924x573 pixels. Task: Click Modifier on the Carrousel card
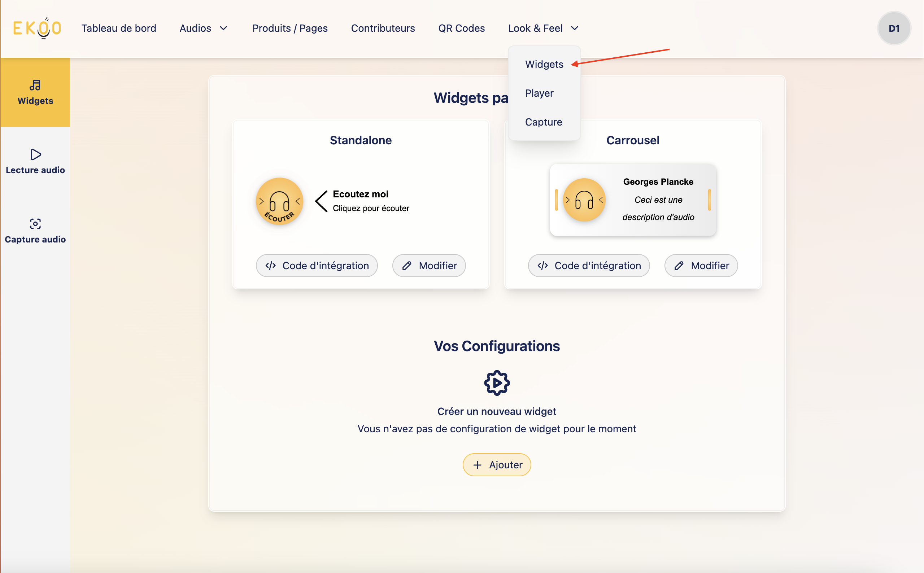click(701, 266)
